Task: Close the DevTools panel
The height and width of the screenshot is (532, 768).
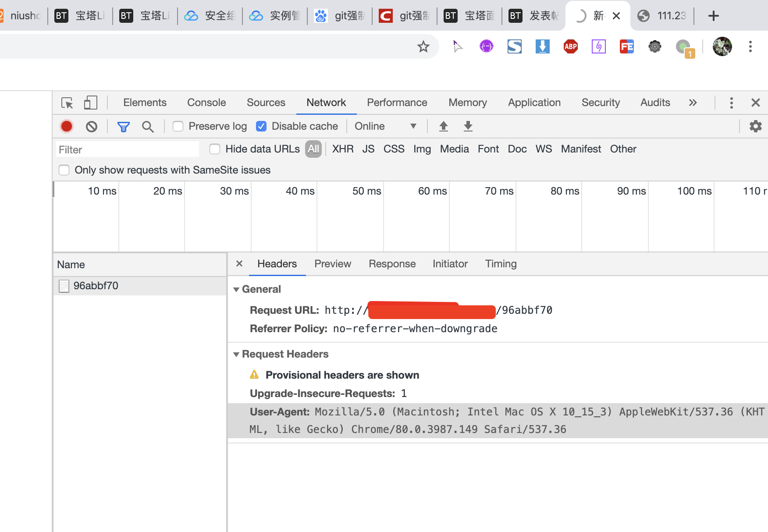Action: coord(755,103)
